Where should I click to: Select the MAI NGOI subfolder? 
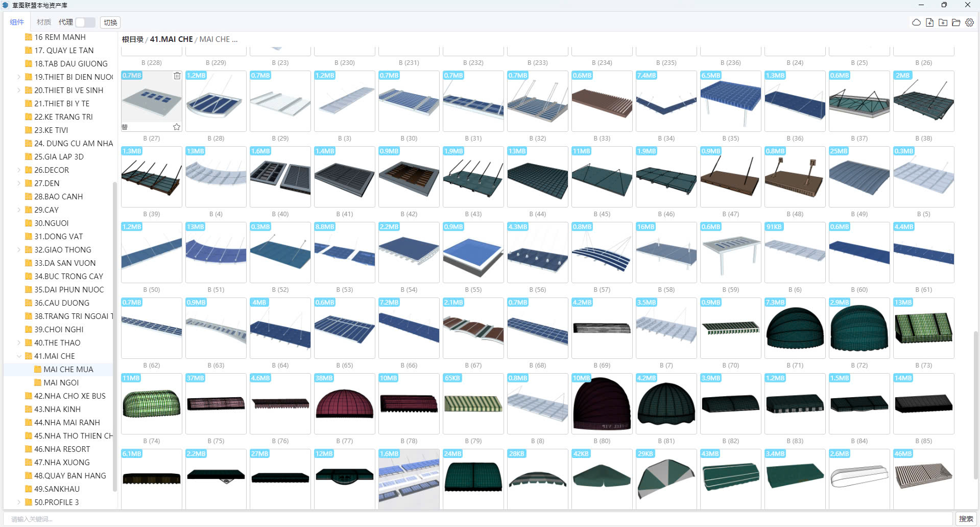point(61,383)
